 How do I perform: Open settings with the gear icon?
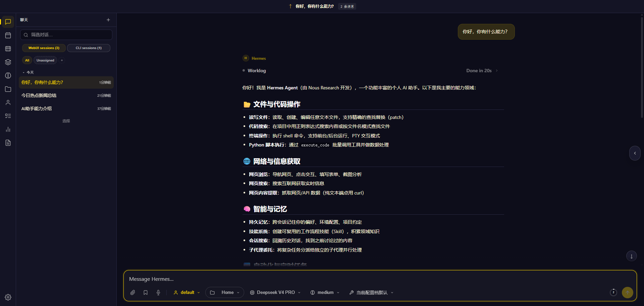tap(8, 297)
